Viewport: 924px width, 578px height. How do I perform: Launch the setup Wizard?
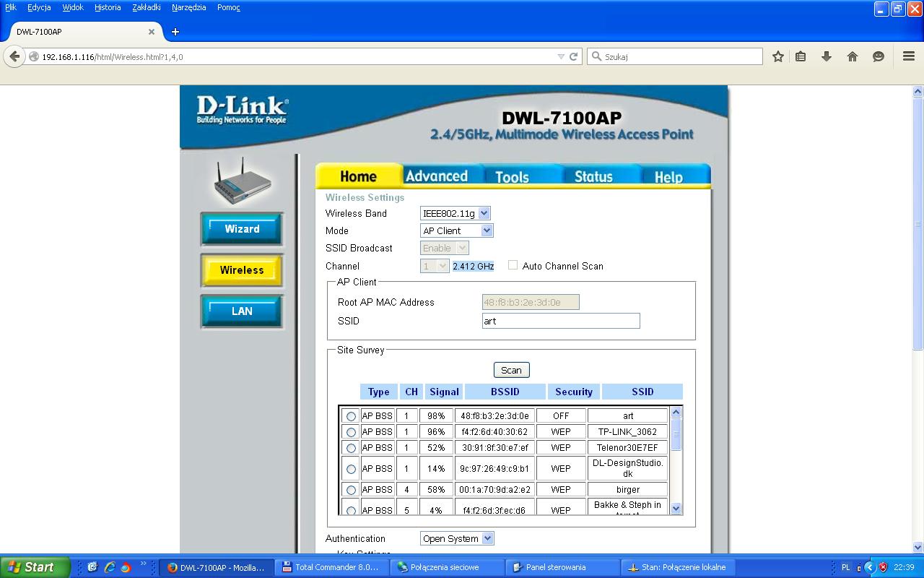pos(242,229)
